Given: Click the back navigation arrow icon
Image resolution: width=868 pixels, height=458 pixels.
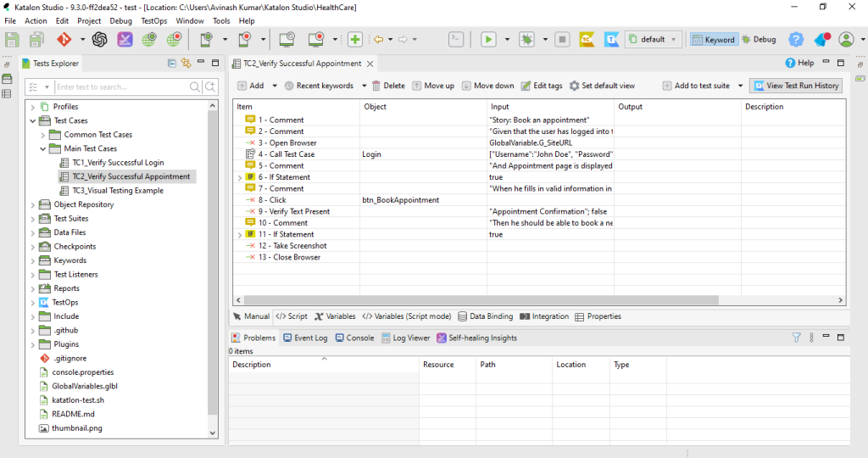Looking at the screenshot, I should pos(379,39).
